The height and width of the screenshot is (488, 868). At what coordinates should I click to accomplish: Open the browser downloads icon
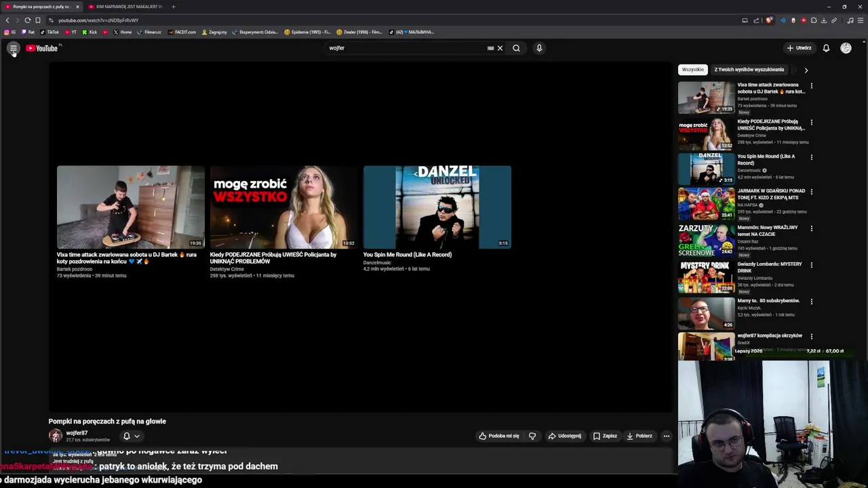point(824,20)
